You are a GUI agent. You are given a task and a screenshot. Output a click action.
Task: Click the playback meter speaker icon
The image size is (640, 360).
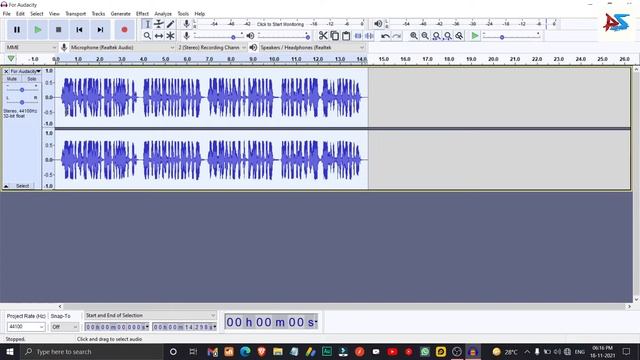(378, 24)
